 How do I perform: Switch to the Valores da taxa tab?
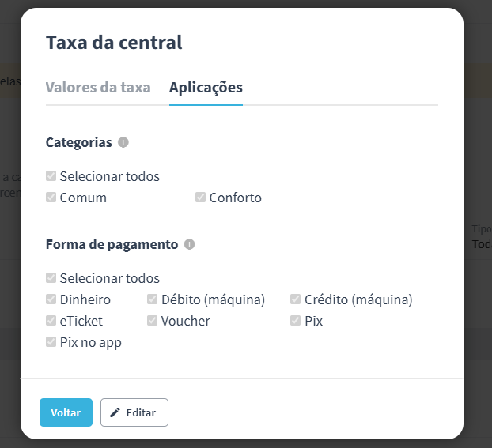click(x=98, y=88)
